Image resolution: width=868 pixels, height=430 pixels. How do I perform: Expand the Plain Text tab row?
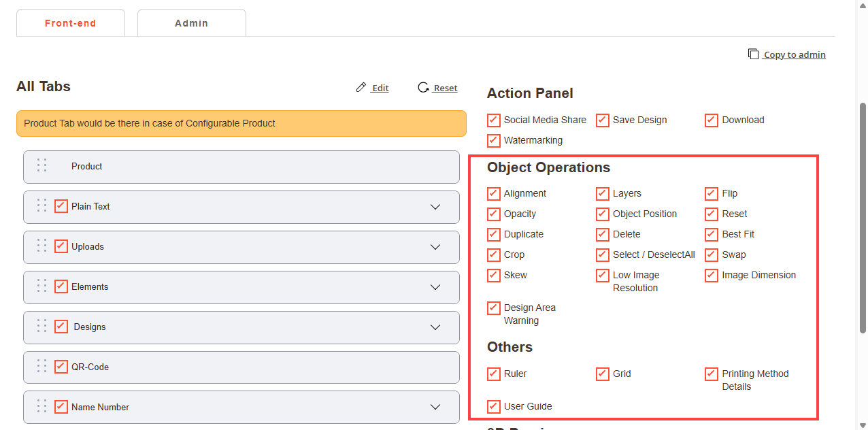[435, 207]
